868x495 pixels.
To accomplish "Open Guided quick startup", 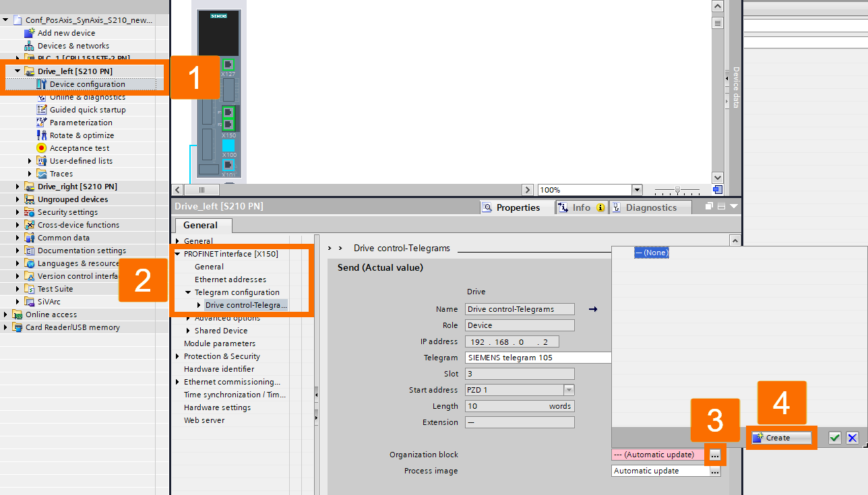I will point(88,110).
